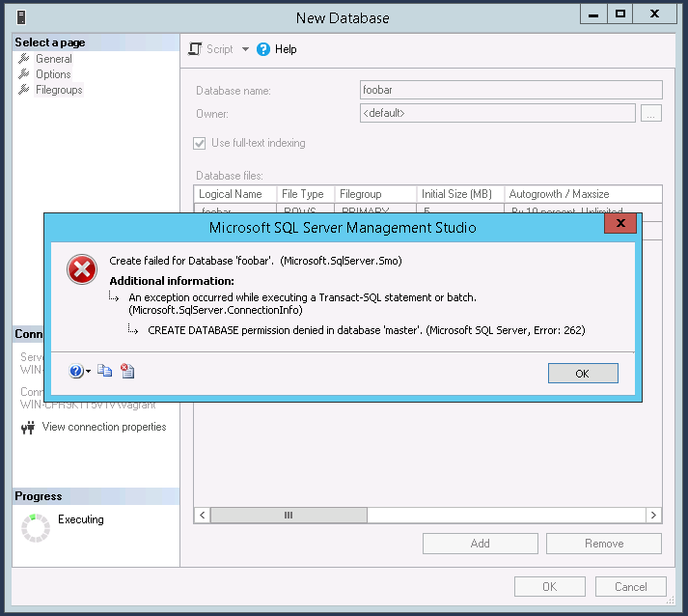
Task: Close the New Database window
Action: (654, 14)
